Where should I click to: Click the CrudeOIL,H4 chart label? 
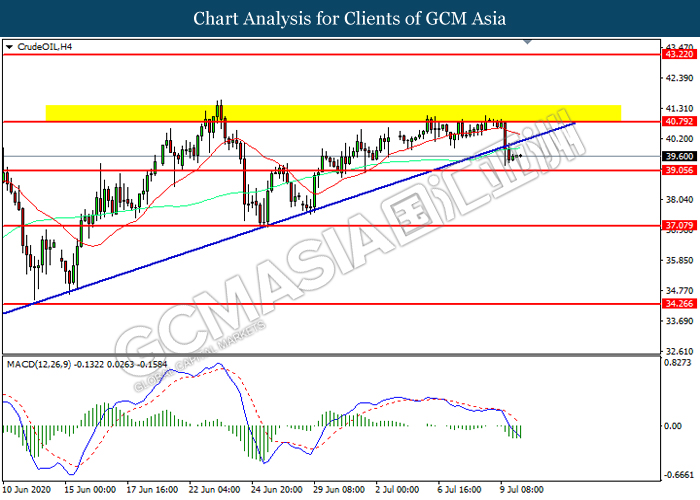coord(44,47)
